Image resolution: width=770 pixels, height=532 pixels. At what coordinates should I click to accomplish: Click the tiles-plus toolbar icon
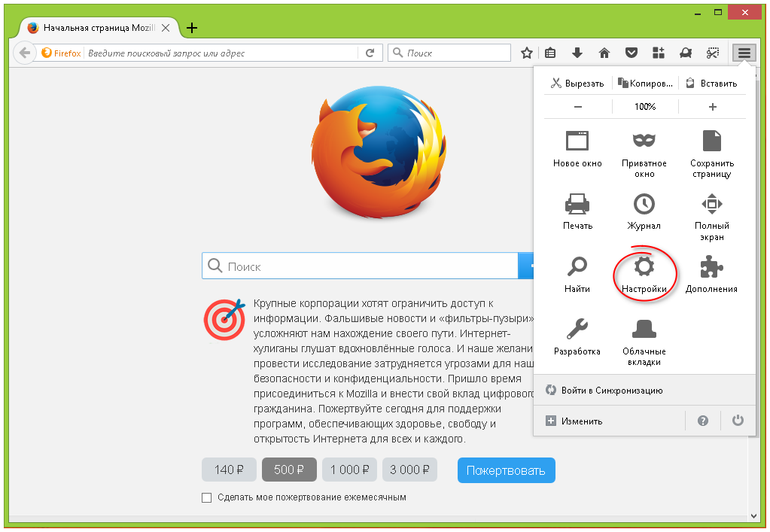tap(659, 53)
